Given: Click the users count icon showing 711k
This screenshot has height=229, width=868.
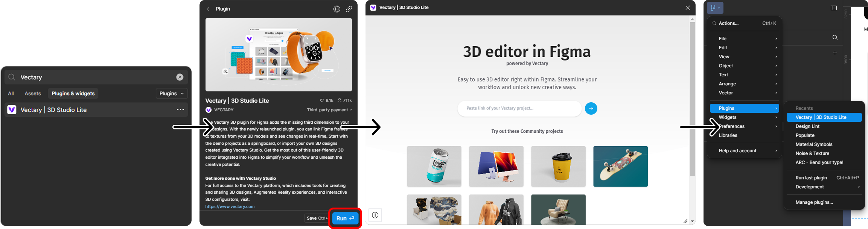Looking at the screenshot, I should tap(340, 100).
